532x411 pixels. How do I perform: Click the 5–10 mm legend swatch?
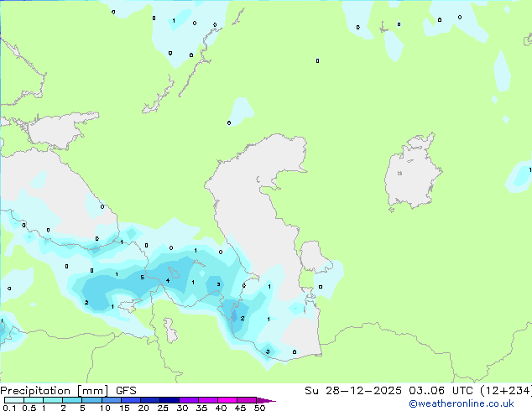click(92, 400)
